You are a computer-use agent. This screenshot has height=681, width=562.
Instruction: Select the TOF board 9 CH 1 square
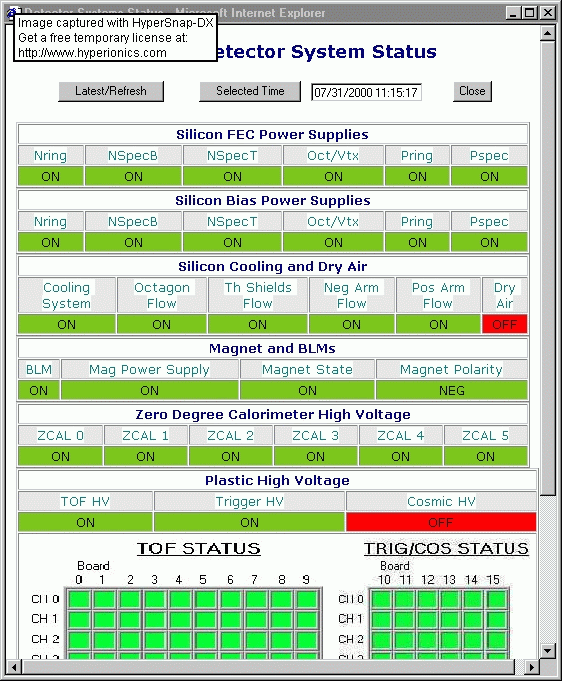click(x=307, y=619)
